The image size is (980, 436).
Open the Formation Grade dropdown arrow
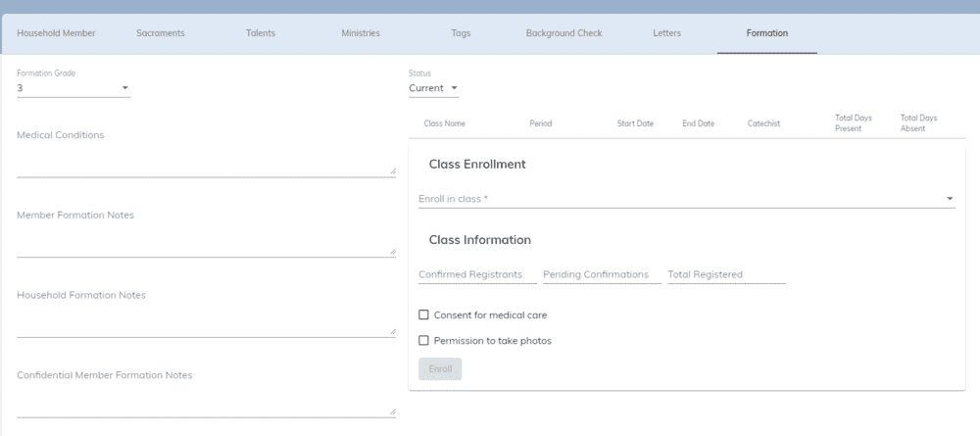point(125,88)
